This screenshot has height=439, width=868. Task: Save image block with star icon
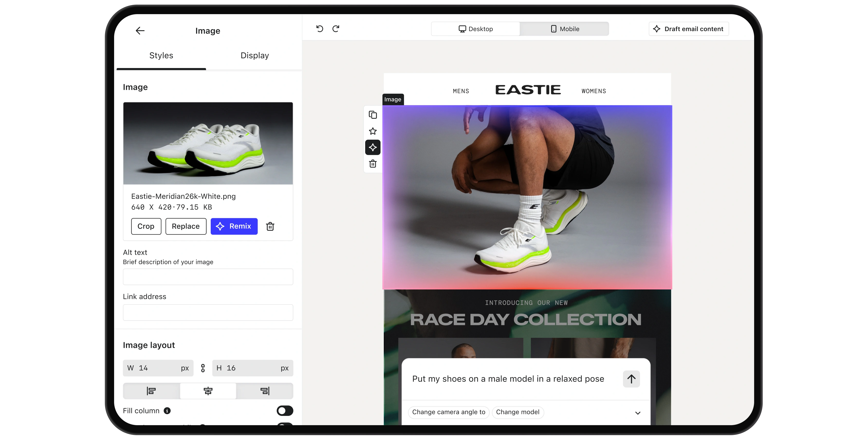tap(373, 131)
